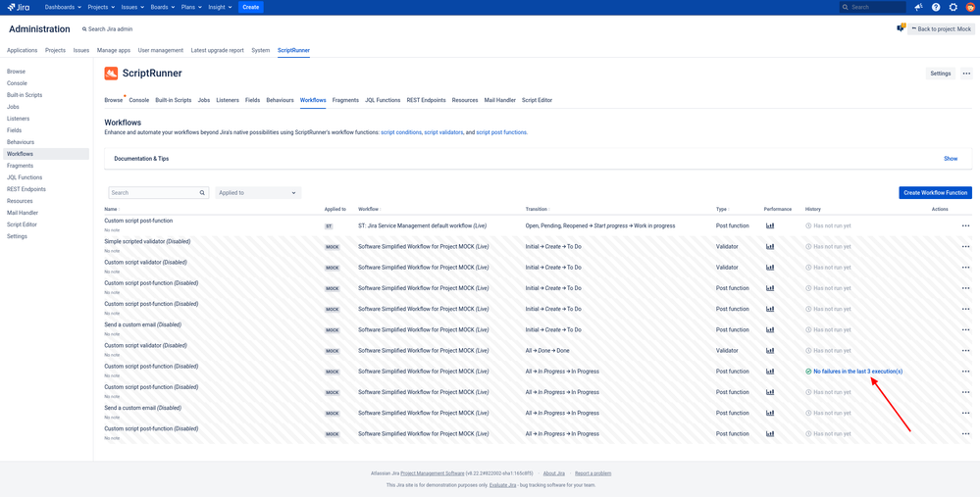This screenshot has height=497, width=980.
Task: Click the All → Done → Done transition text
Action: pos(547,351)
